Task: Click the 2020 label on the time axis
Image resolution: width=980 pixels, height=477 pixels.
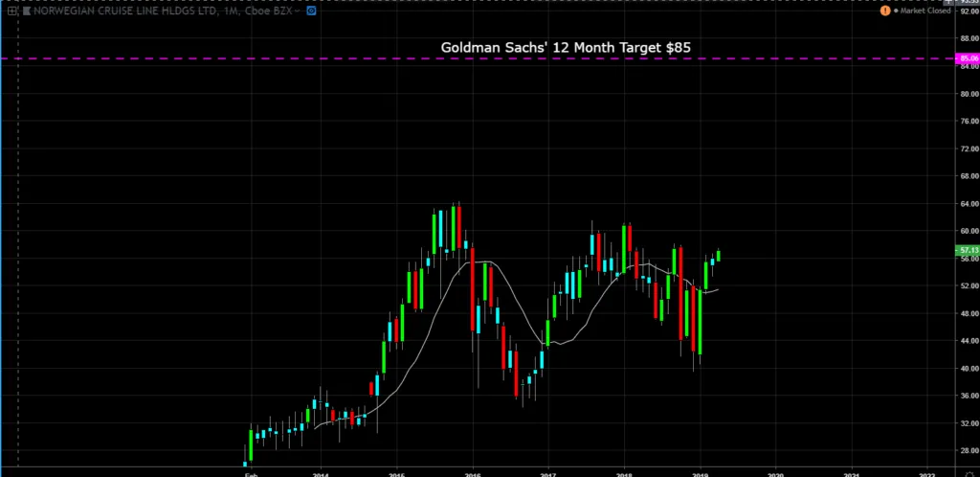Action: [776, 474]
